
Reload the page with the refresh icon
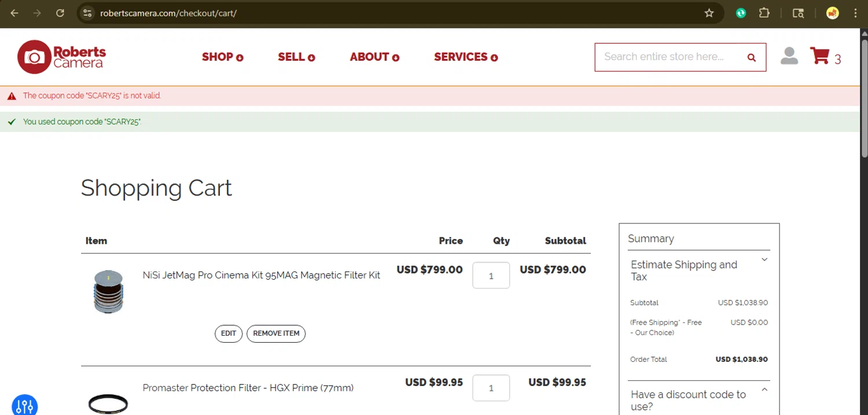click(60, 13)
